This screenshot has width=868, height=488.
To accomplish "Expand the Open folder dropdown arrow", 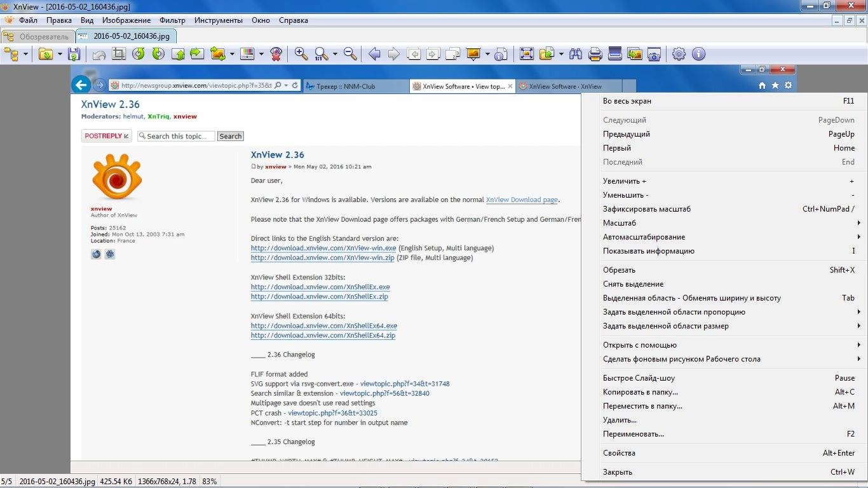I will click(x=60, y=55).
